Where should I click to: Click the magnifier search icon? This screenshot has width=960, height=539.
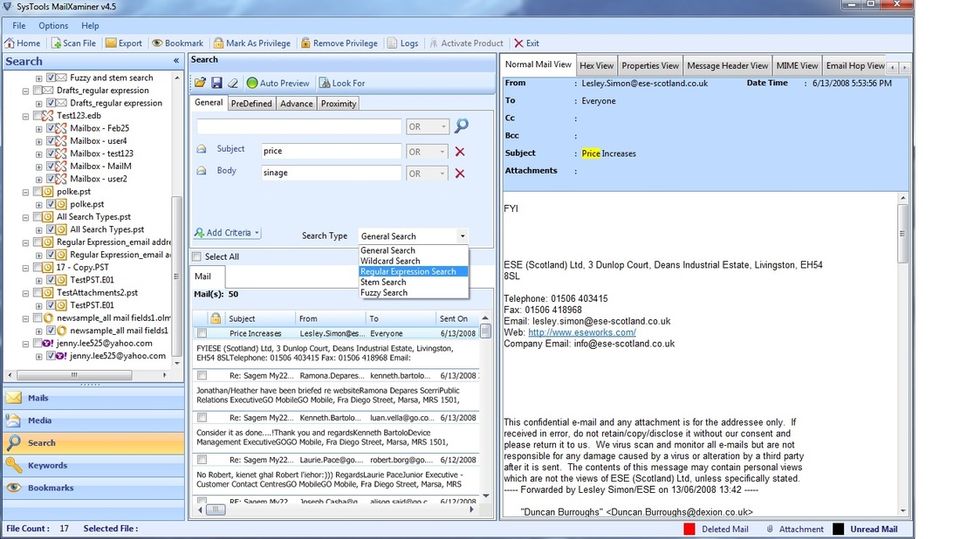click(x=462, y=126)
